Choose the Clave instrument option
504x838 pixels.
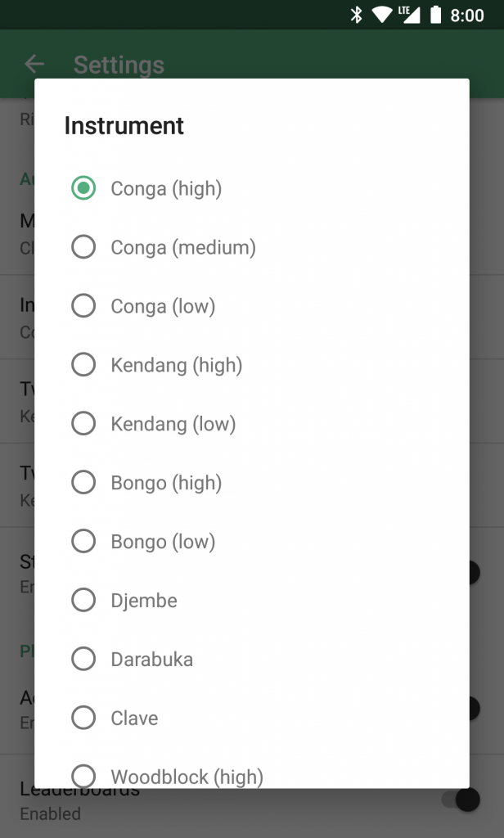[83, 719]
